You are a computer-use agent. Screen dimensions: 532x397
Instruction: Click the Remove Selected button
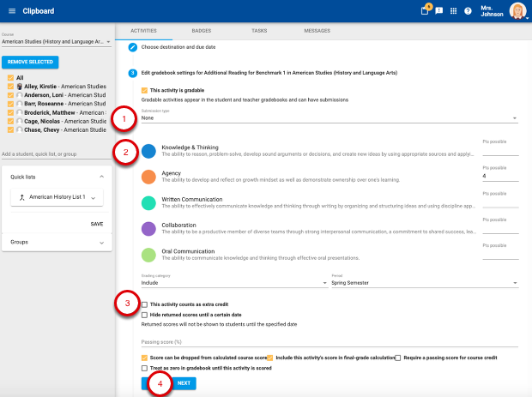[x=30, y=63]
